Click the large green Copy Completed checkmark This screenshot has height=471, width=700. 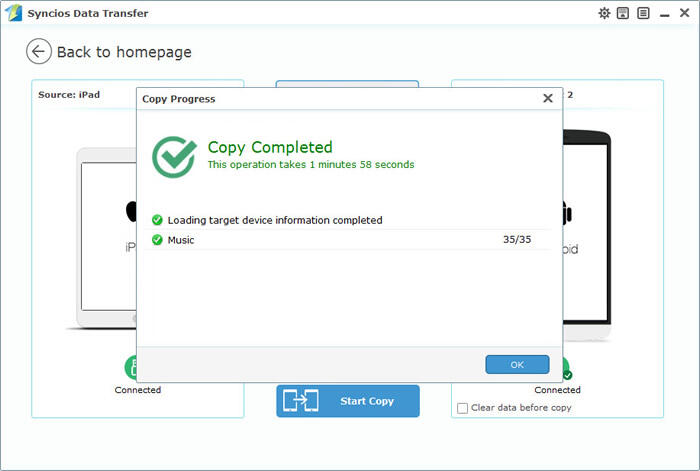173,157
